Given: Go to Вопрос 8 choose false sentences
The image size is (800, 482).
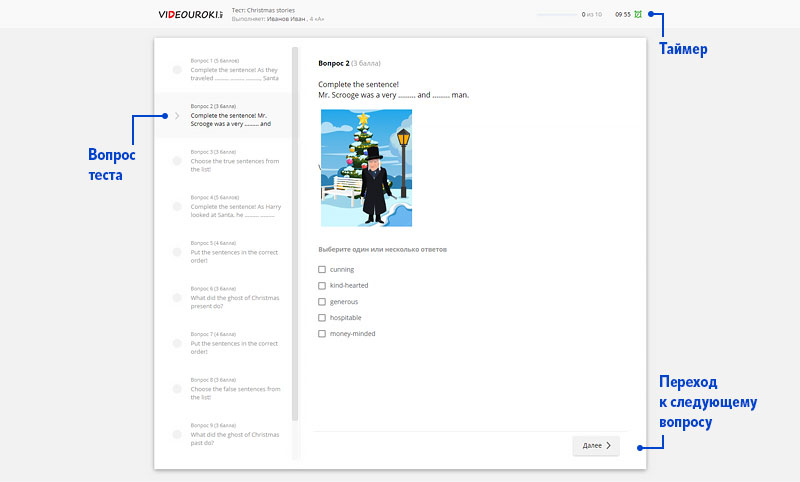Looking at the screenshot, I should pos(223,389).
